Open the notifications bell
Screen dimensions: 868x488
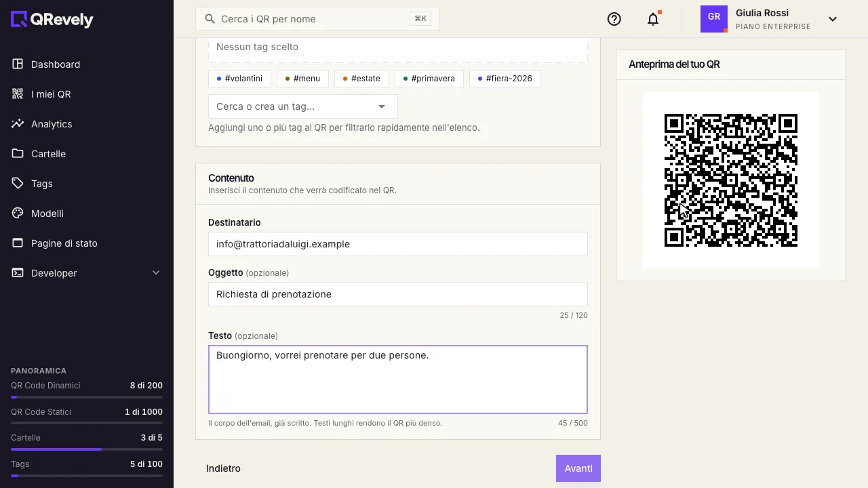tap(653, 19)
